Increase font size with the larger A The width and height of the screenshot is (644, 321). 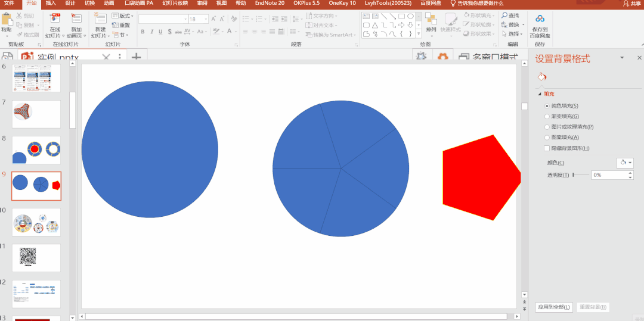pos(213,19)
